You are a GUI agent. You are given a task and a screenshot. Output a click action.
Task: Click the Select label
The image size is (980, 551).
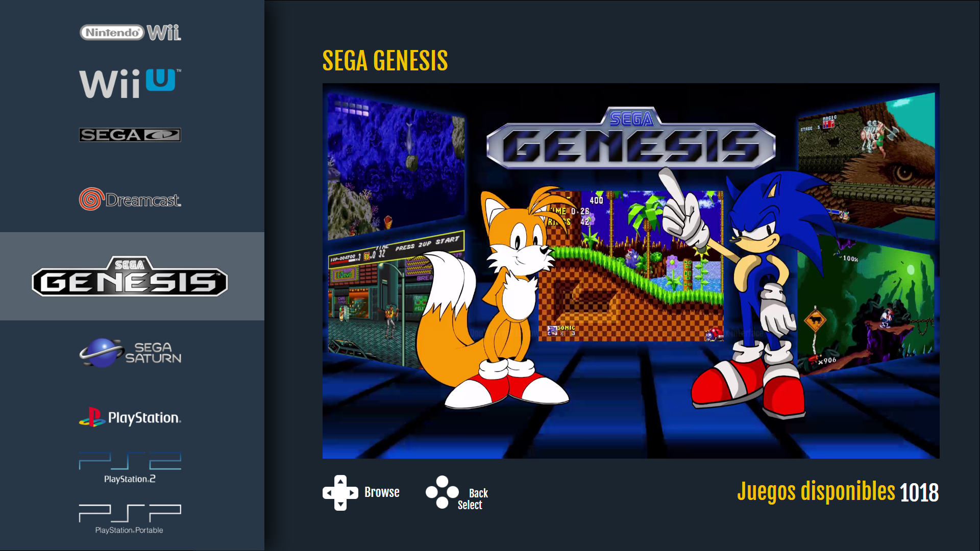[x=470, y=505]
